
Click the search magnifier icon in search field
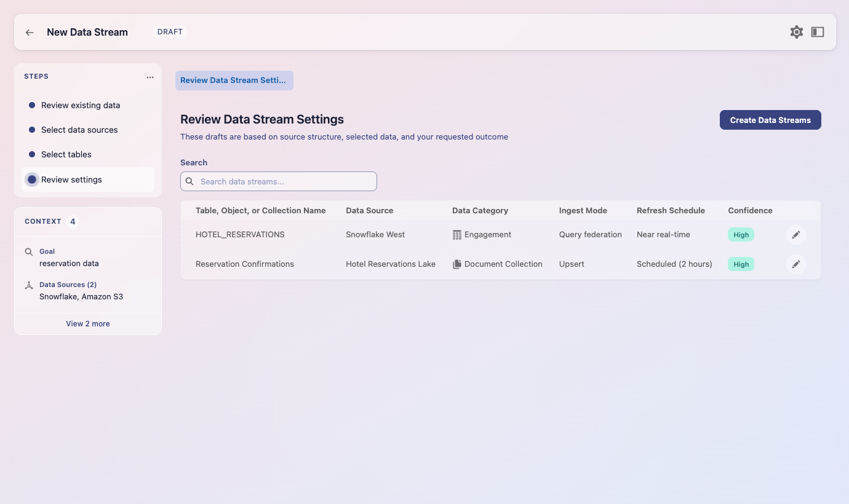189,181
